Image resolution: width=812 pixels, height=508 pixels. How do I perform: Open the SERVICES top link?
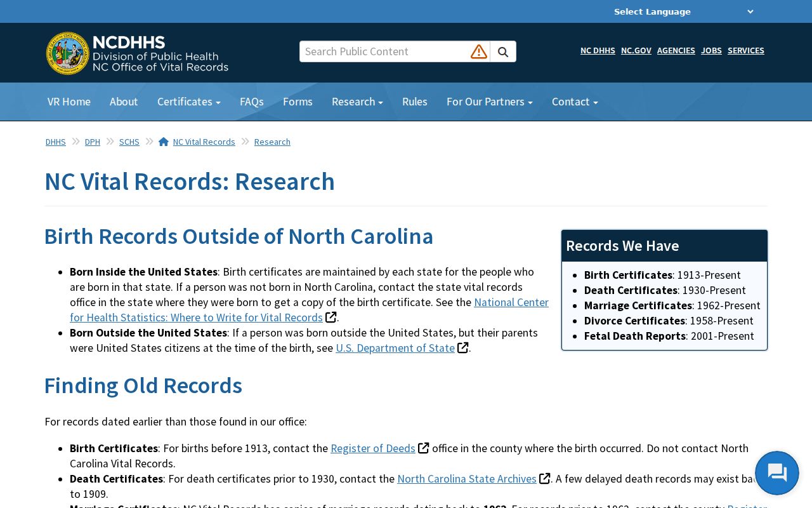click(x=746, y=50)
